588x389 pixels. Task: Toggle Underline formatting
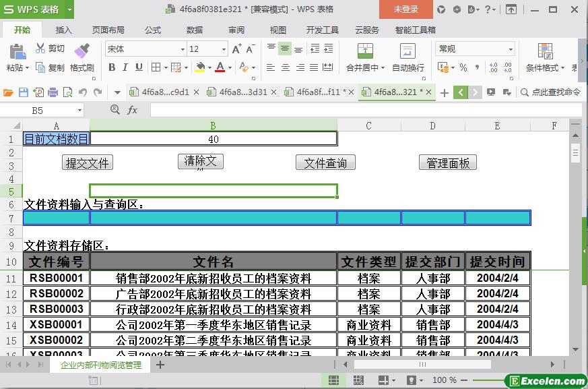pyautogui.click(x=139, y=67)
